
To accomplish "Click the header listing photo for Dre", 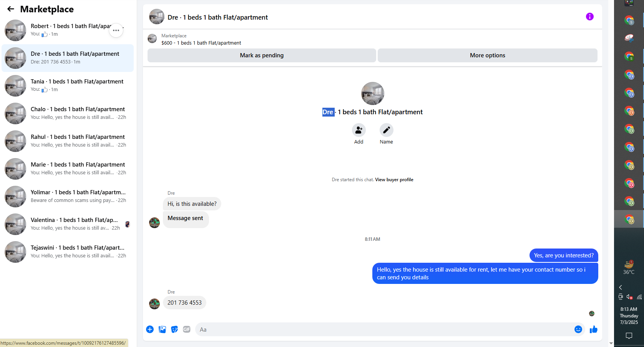I will click(157, 17).
